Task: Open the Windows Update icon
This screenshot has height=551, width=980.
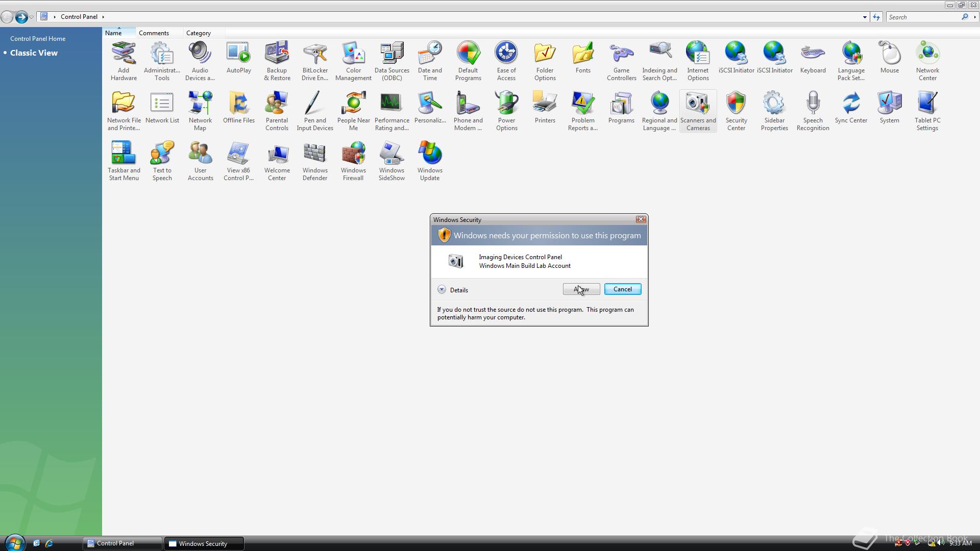Action: point(430,161)
